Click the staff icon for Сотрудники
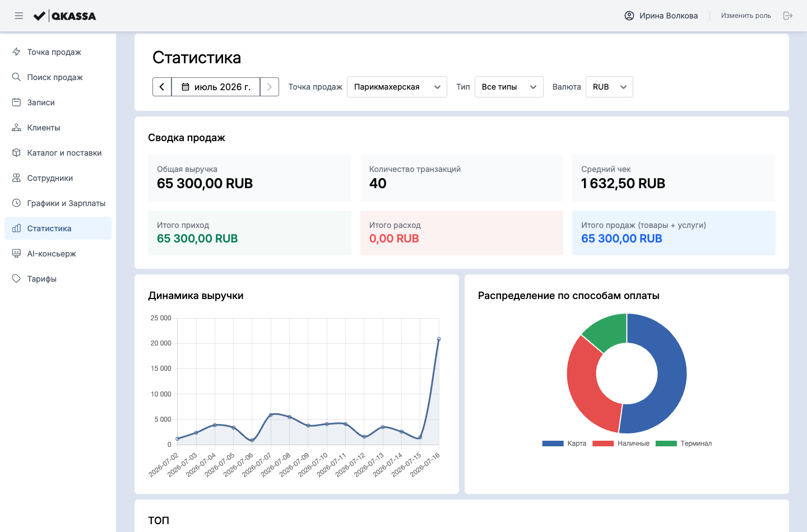Viewport: 807px width, 532px height. (x=16, y=178)
